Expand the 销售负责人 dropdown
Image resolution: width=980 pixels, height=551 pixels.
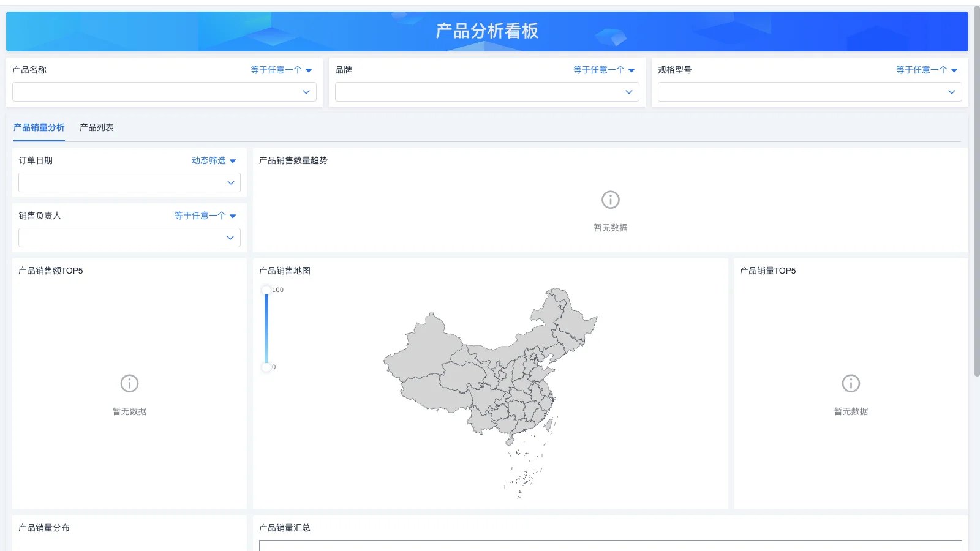click(x=129, y=238)
